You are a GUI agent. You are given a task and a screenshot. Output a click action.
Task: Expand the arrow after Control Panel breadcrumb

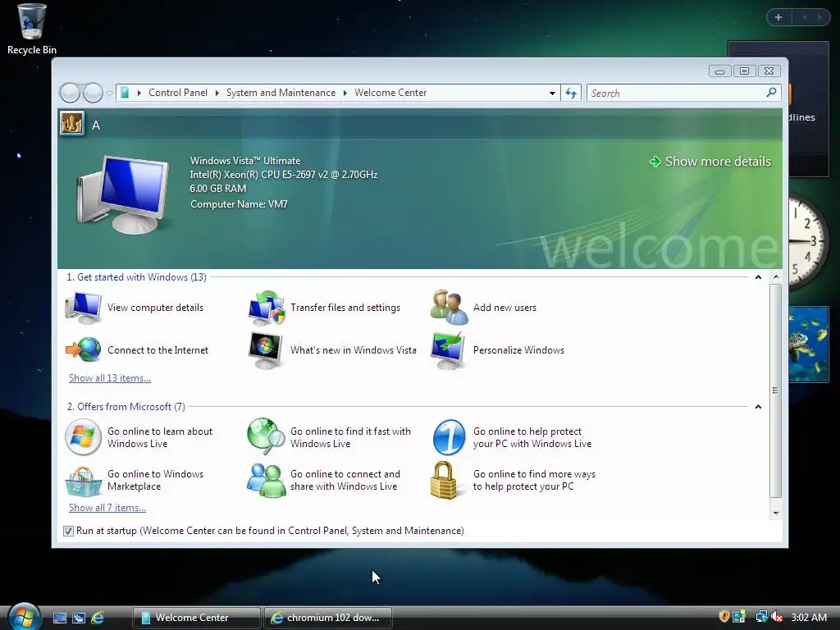(217, 94)
